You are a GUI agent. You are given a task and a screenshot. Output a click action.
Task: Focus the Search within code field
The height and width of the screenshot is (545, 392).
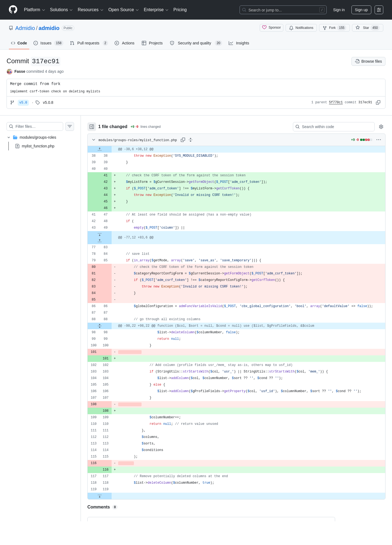pyautogui.click(x=334, y=127)
